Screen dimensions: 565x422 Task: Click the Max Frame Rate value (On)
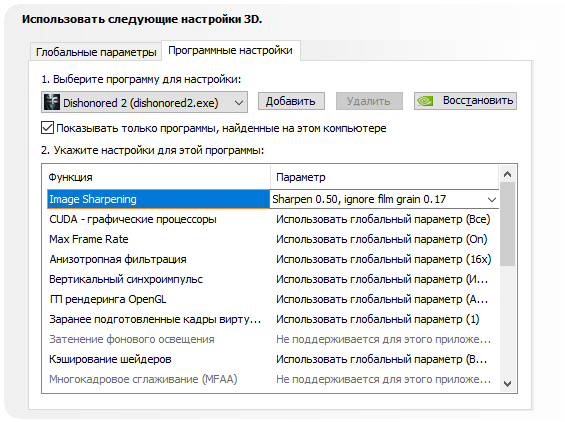pyautogui.click(x=382, y=239)
